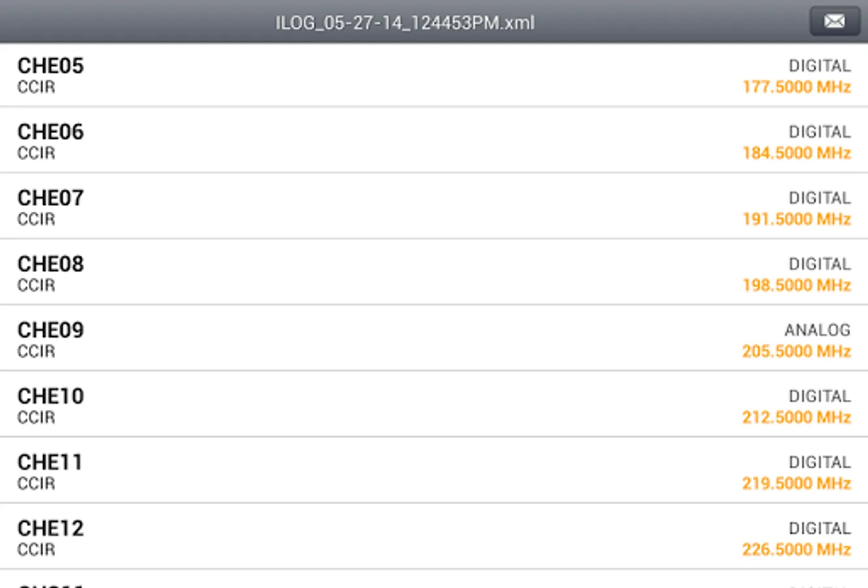Select CHE11 channel entry
The image size is (868, 588).
pyautogui.click(x=434, y=470)
